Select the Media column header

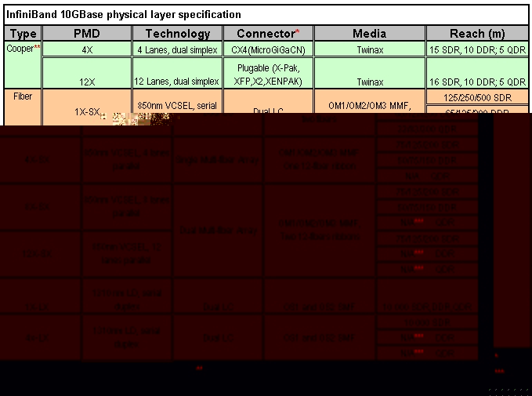[369, 34]
